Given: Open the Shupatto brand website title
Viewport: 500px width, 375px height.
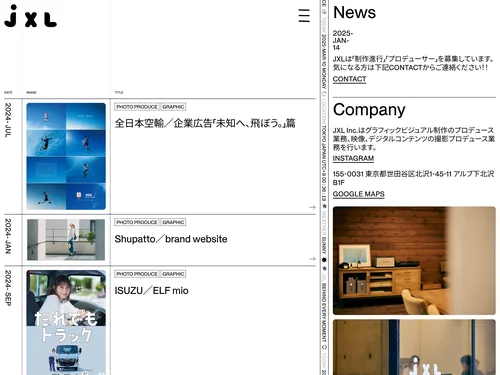Looking at the screenshot, I should tap(171, 239).
